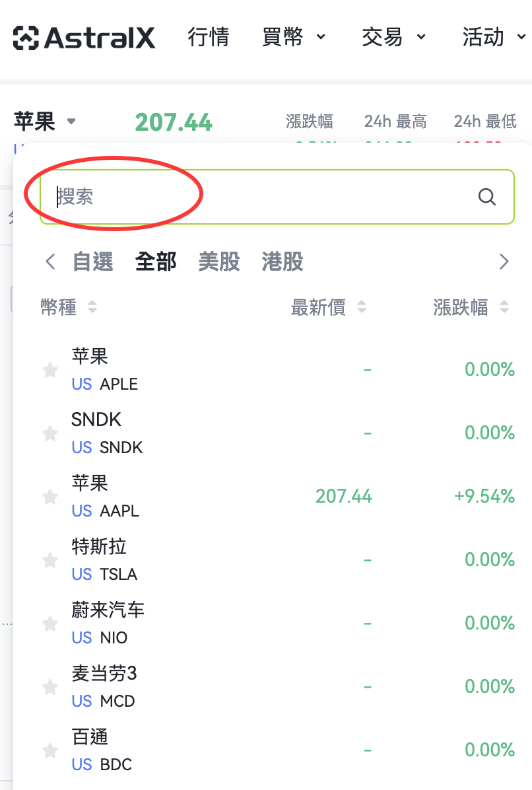Click the AstralX logo icon
532x790 pixels.
pos(26,38)
